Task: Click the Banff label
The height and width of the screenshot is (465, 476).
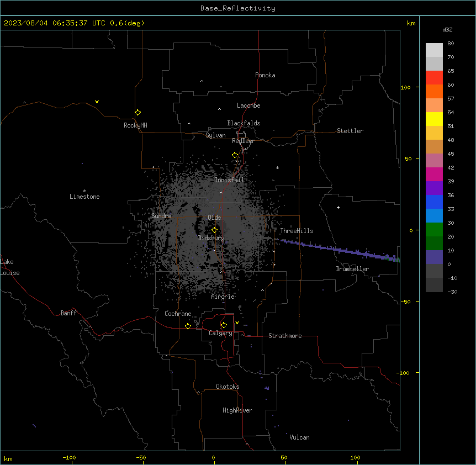Action: coord(68,313)
